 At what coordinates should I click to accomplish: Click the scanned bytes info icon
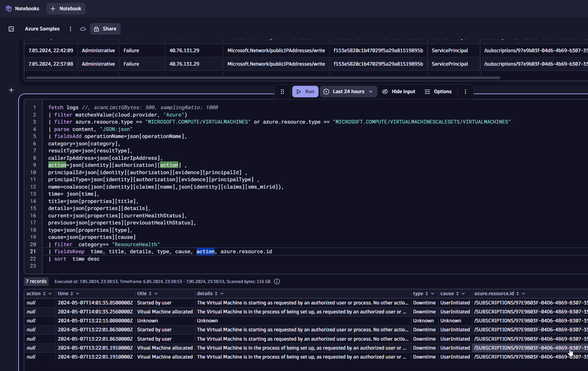pos(277,282)
